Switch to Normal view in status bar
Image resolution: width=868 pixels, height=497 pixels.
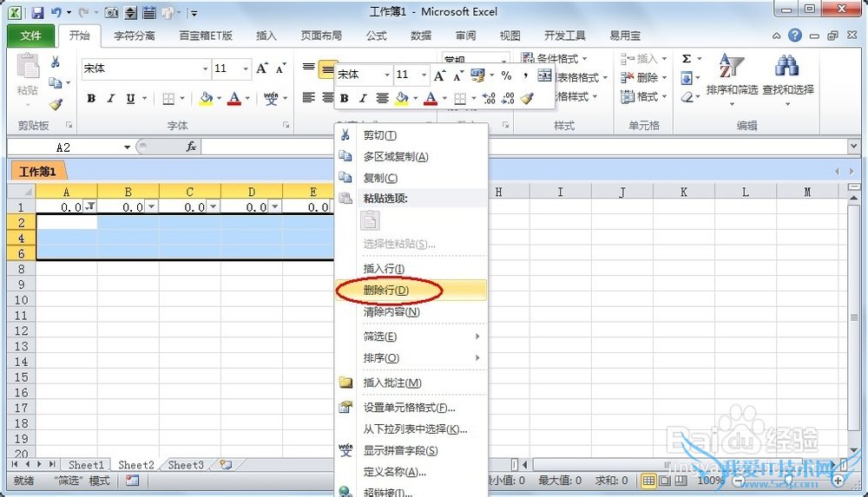coord(648,481)
